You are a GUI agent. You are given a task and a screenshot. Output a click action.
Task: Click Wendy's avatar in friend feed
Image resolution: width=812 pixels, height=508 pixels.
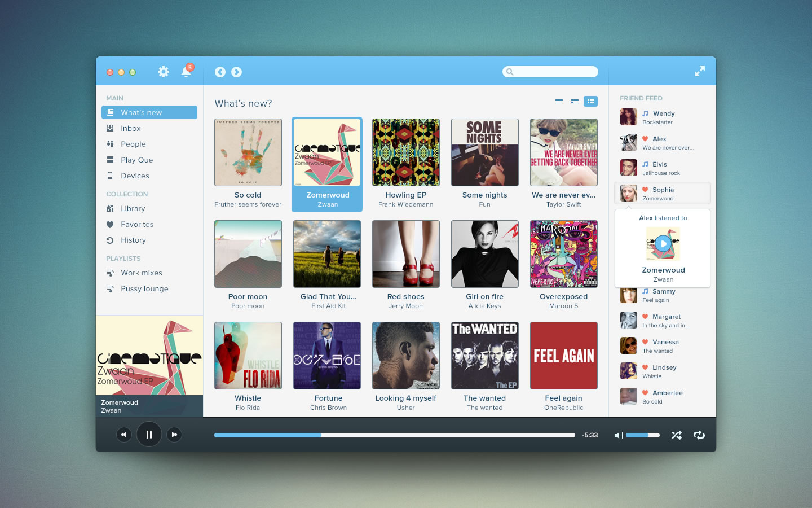pyautogui.click(x=629, y=117)
